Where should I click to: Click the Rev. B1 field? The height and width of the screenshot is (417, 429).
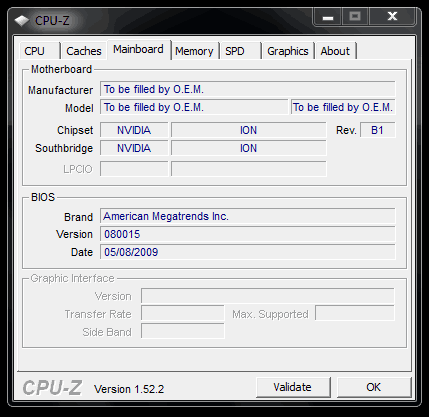(x=378, y=130)
